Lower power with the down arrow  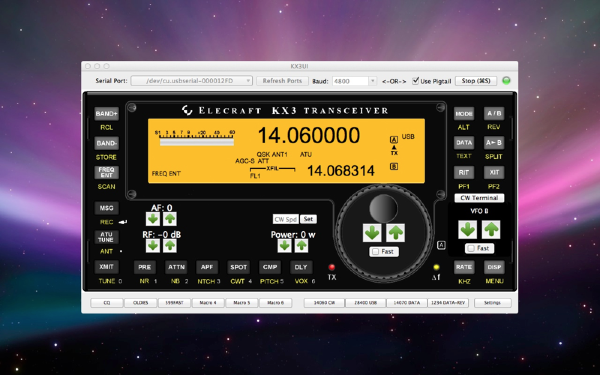[284, 246]
